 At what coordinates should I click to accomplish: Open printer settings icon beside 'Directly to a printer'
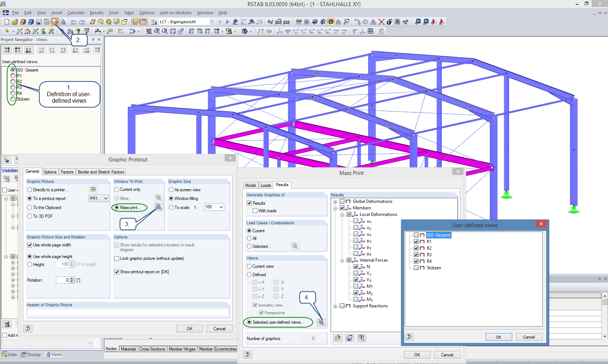coord(93,189)
